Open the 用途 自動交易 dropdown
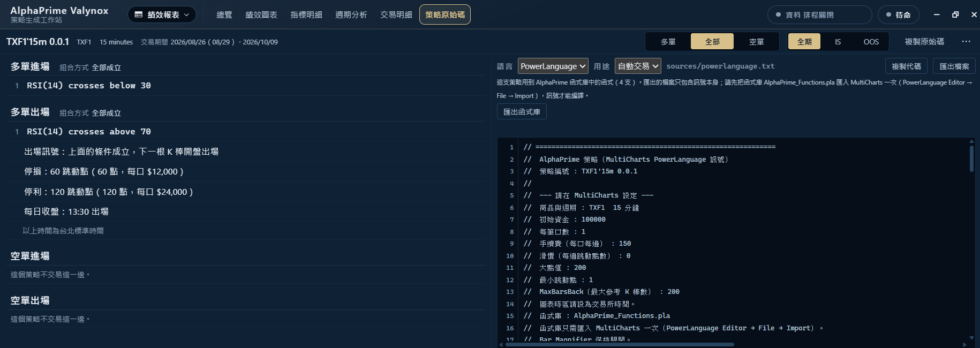Viewport: 980px width, 348px height. click(x=638, y=66)
